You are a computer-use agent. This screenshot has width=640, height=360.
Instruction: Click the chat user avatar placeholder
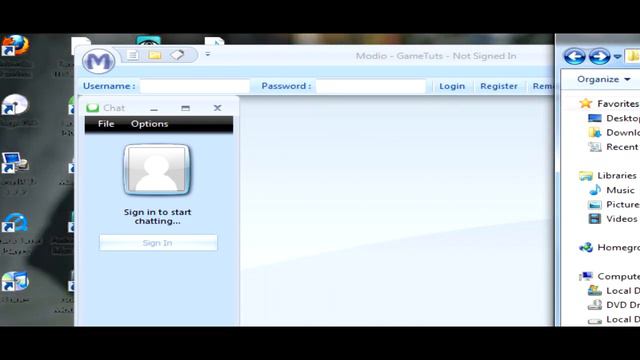point(157,169)
